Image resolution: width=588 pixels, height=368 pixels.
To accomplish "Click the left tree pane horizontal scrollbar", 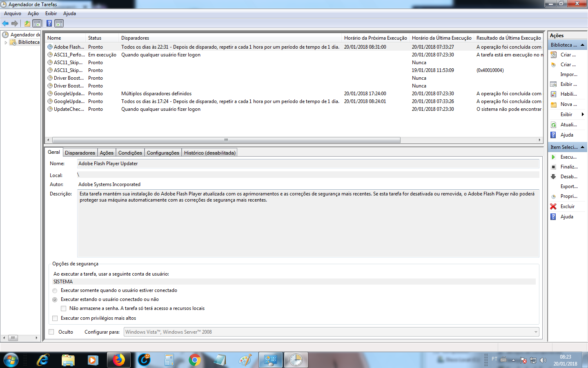I will [x=20, y=338].
